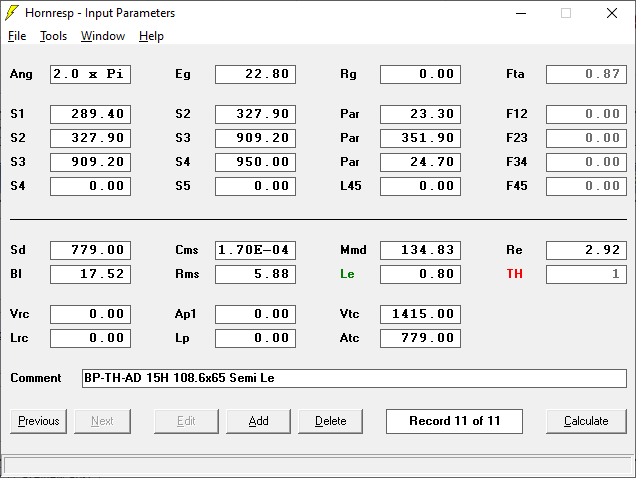Click the red TH label
636x478 pixels.
pyautogui.click(x=514, y=274)
